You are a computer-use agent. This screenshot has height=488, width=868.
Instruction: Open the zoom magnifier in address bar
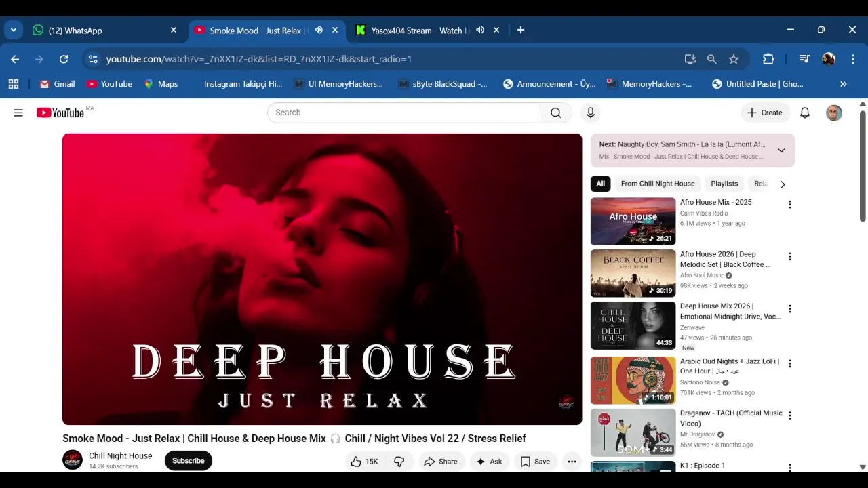tap(712, 59)
